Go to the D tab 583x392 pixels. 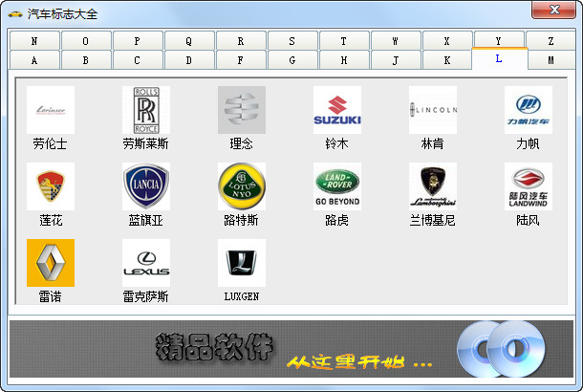(x=189, y=60)
